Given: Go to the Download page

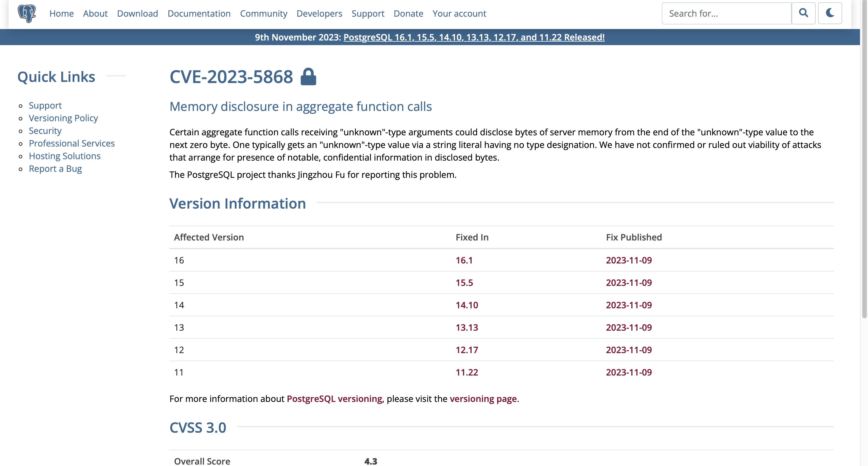Looking at the screenshot, I should 138,14.
